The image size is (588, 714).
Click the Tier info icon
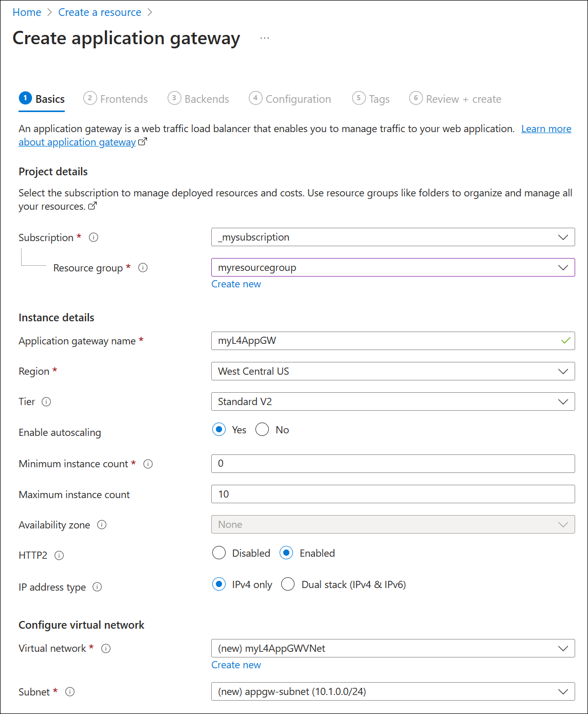pos(47,401)
